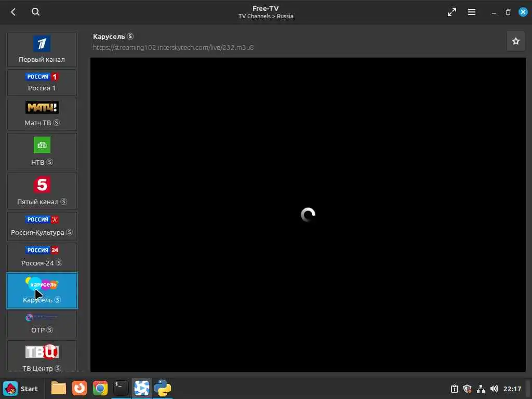The image size is (532, 399).
Task: Open the hamburger menu
Action: click(472, 12)
